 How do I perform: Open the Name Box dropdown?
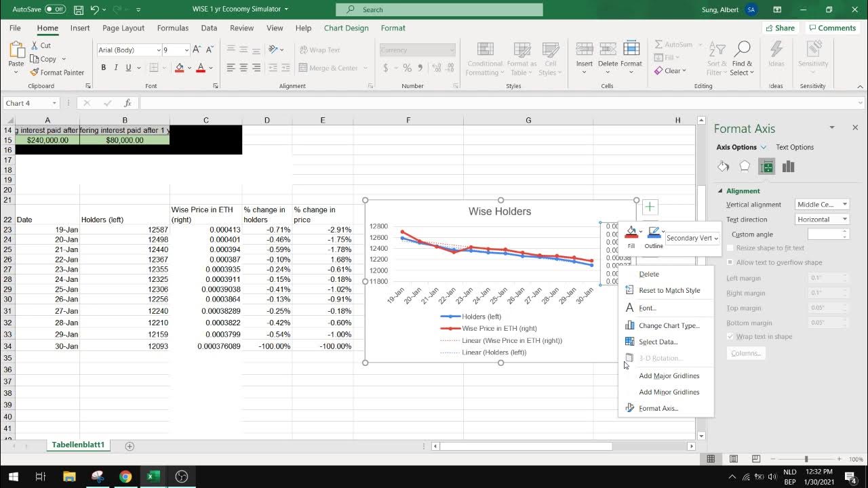coord(53,103)
